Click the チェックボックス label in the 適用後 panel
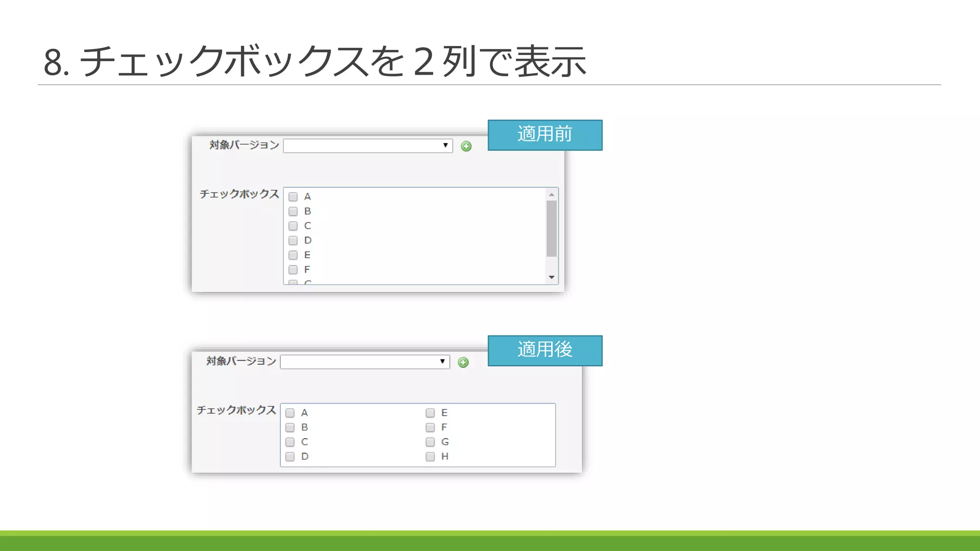 tap(236, 410)
